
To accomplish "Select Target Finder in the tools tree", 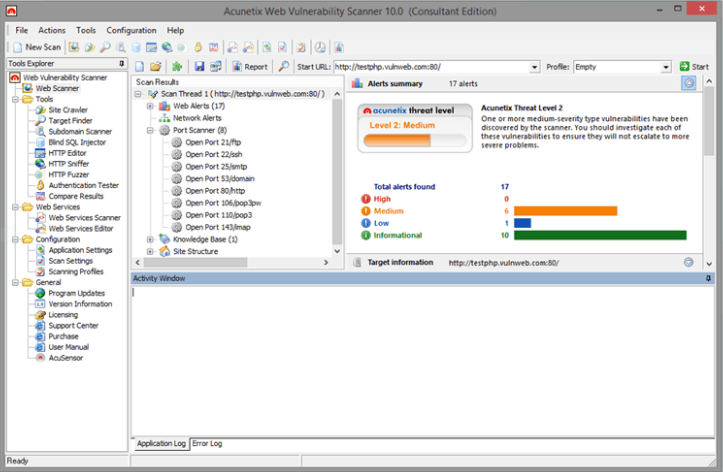I will tap(69, 120).
